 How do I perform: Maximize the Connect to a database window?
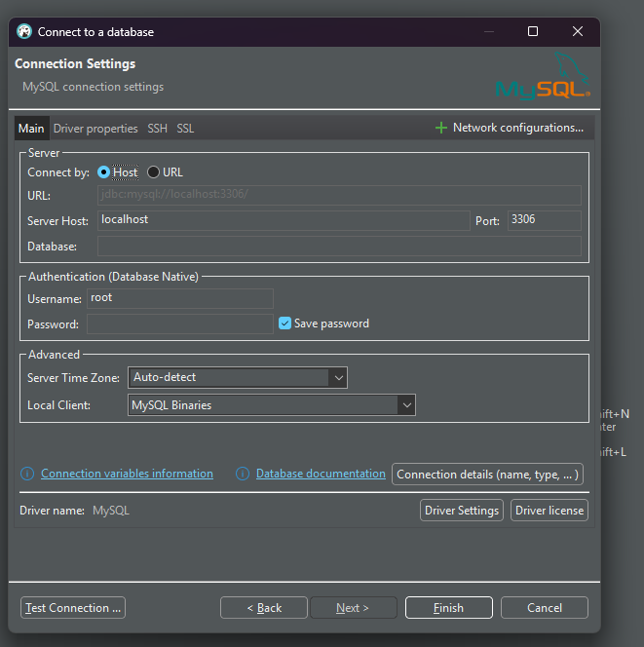pos(533,31)
